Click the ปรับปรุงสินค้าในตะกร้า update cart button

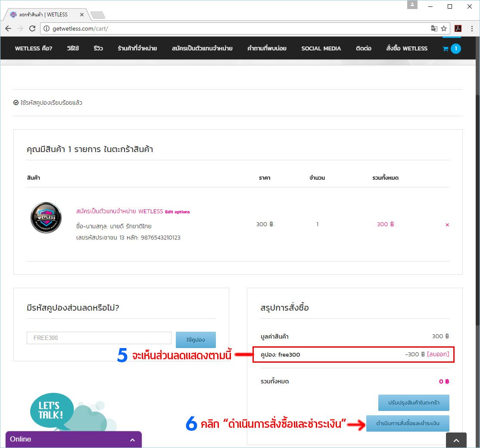tap(414, 403)
